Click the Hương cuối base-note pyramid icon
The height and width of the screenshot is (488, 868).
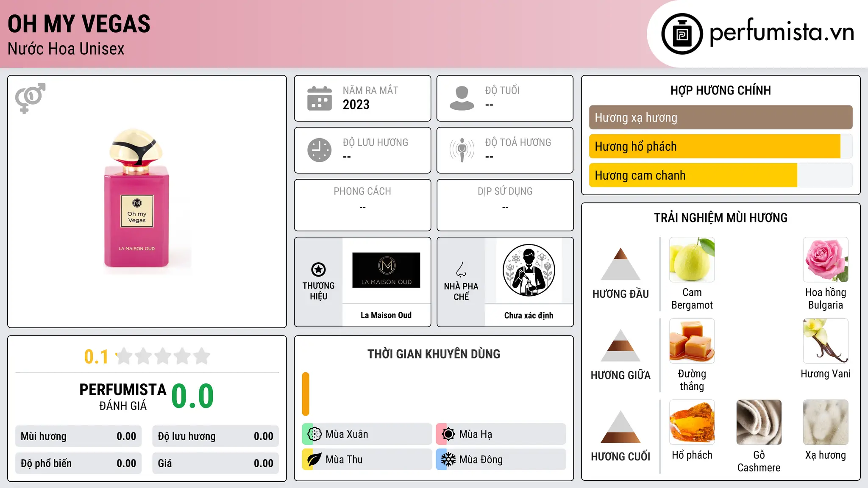click(x=620, y=427)
